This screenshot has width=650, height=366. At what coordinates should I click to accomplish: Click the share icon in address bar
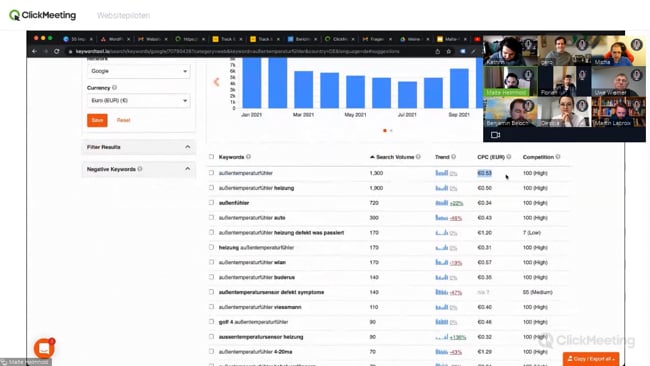[438, 51]
